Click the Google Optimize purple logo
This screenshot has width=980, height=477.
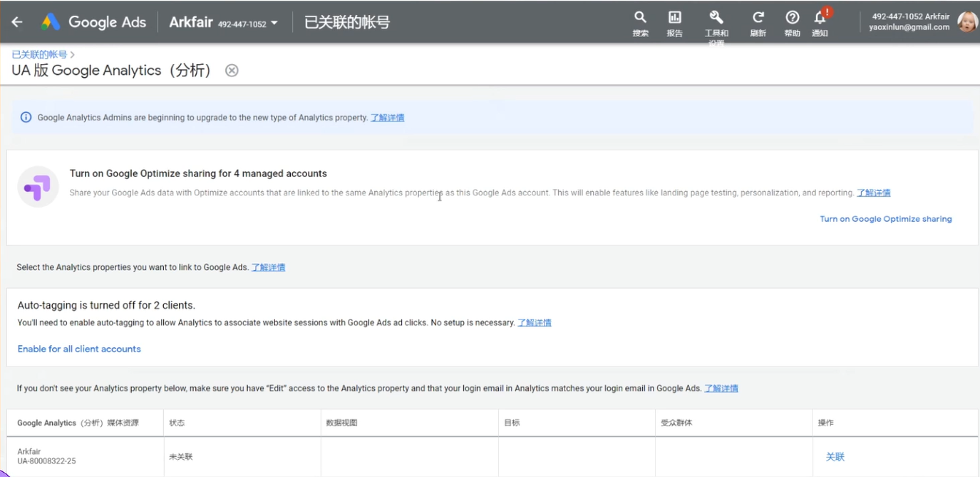tap(38, 187)
